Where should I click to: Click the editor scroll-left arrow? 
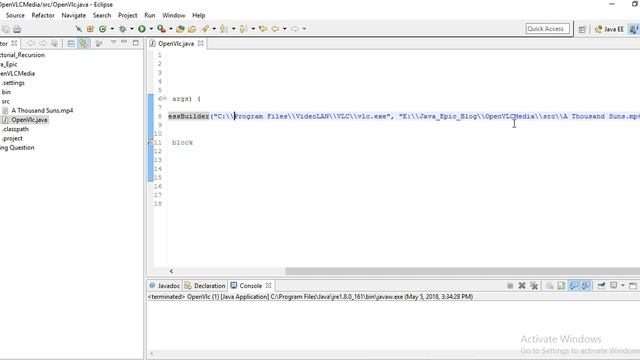[x=171, y=271]
